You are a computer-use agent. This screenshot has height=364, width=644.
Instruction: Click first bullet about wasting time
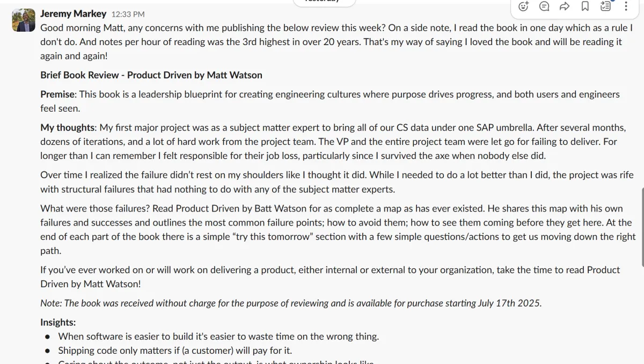[218, 337]
